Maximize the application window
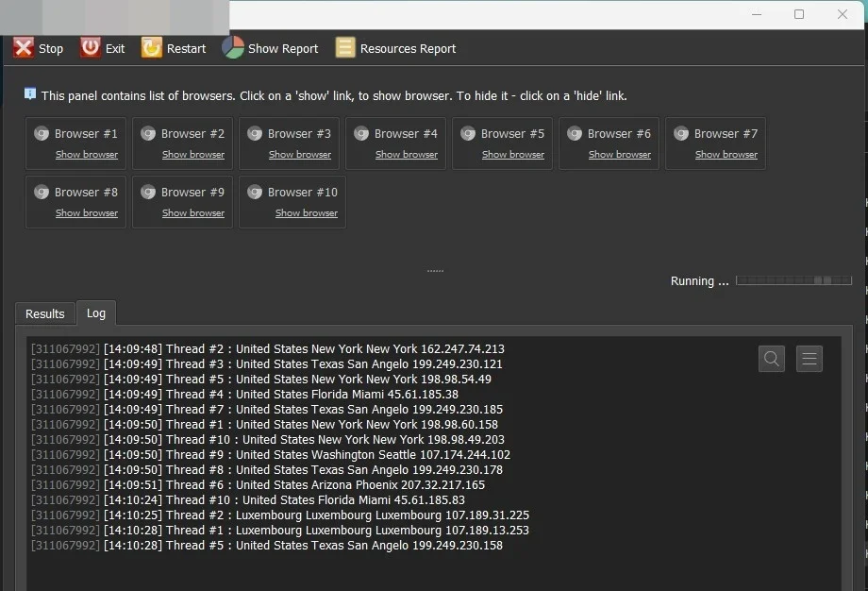 (x=799, y=14)
